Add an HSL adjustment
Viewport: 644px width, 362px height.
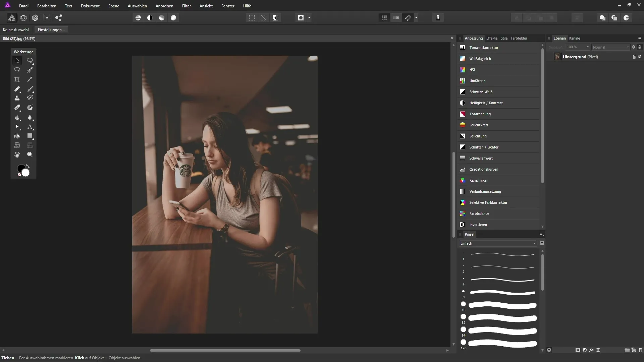coord(499,70)
